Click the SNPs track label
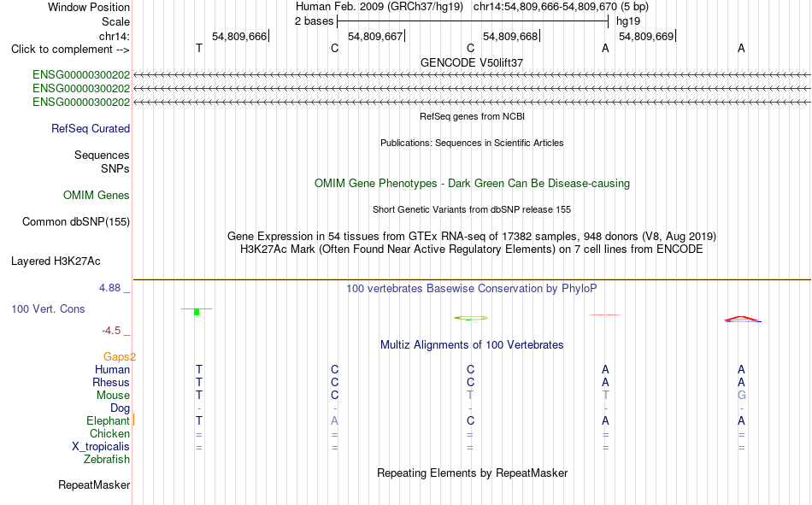 pyautogui.click(x=115, y=169)
